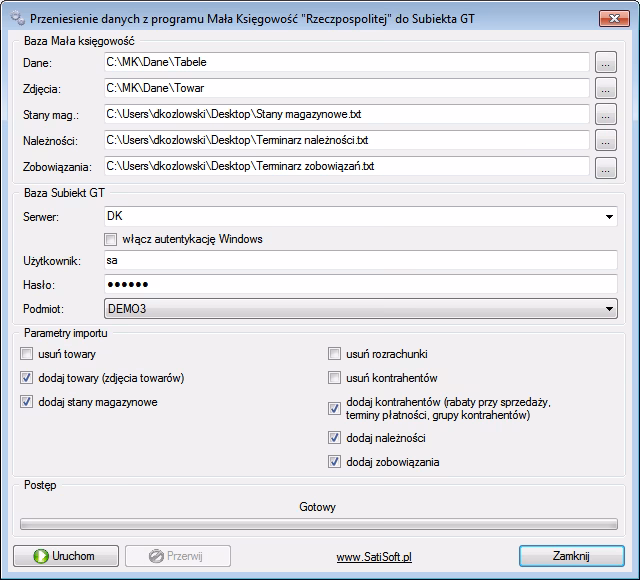The image size is (640, 580).
Task: Focus the Hasło password field
Action: tap(360, 285)
